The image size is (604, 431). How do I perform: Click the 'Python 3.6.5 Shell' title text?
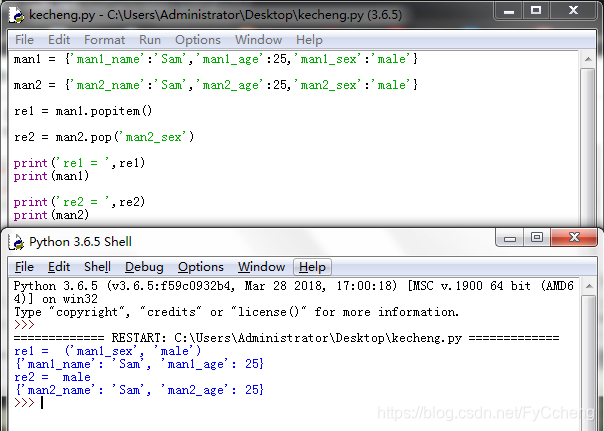pyautogui.click(x=80, y=242)
